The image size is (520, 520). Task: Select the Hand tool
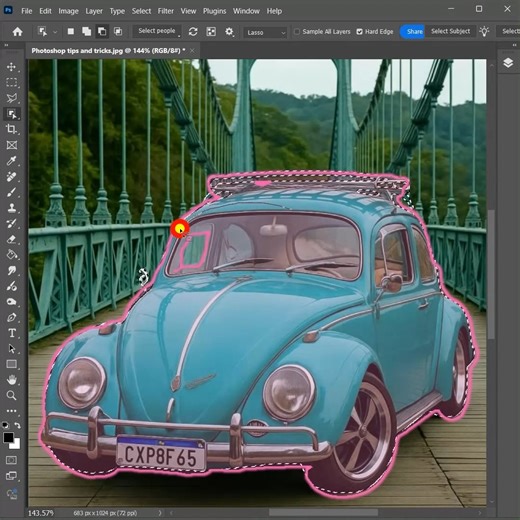(11, 380)
